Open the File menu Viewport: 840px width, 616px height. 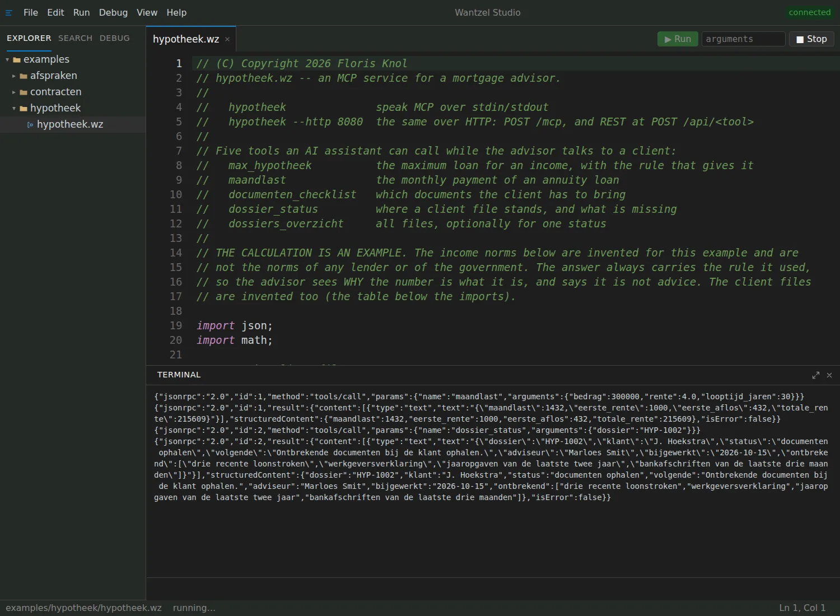(x=31, y=12)
